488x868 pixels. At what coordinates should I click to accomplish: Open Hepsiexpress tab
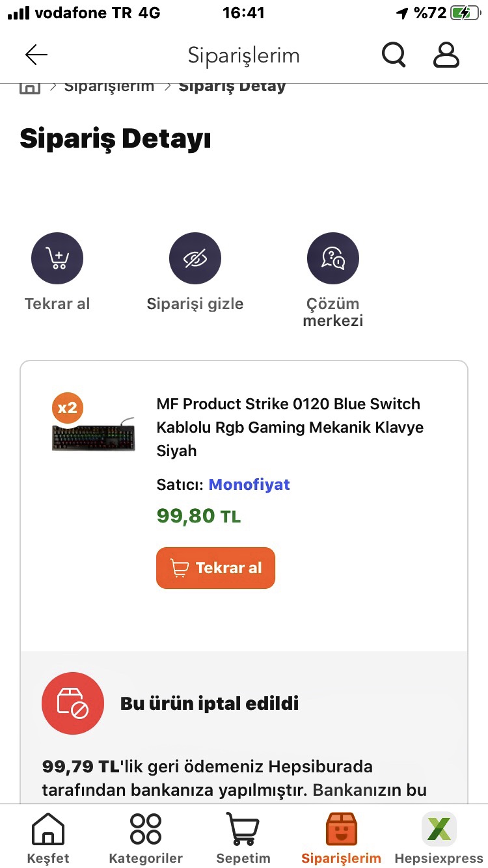click(439, 838)
